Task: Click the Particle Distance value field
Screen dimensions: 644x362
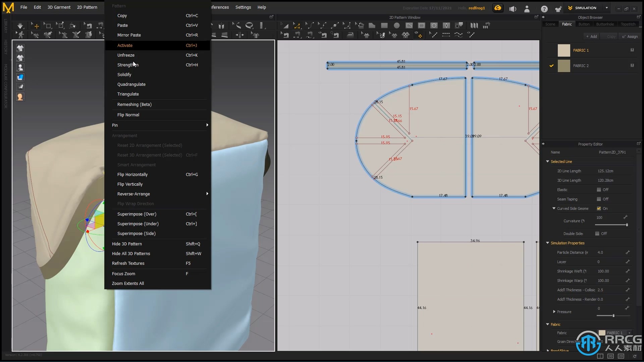Action: pos(610,252)
